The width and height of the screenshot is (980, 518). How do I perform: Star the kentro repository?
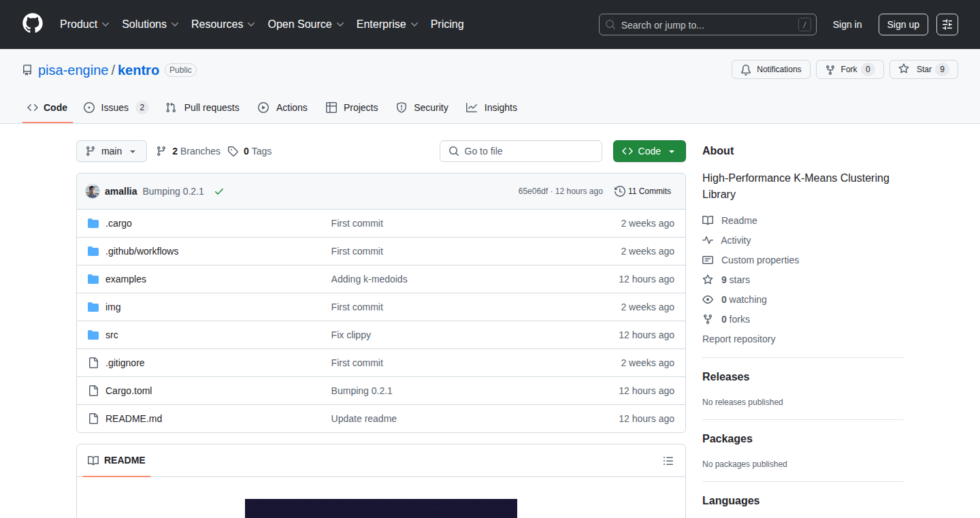point(924,69)
